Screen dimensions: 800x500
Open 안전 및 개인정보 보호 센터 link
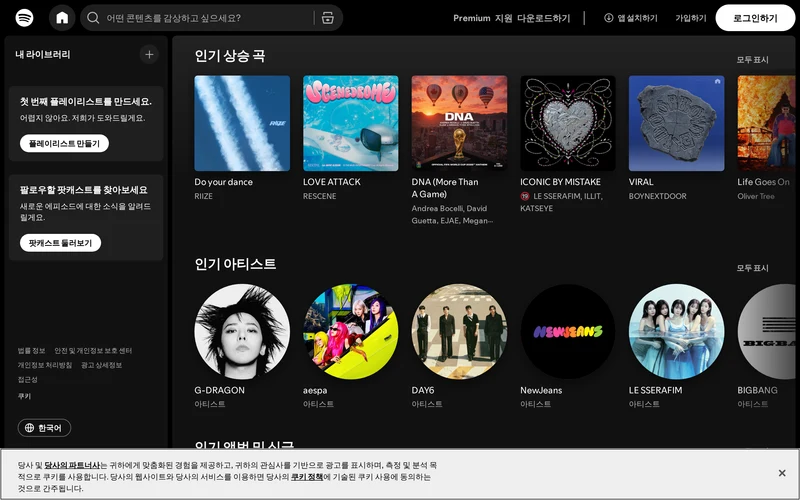pos(93,351)
